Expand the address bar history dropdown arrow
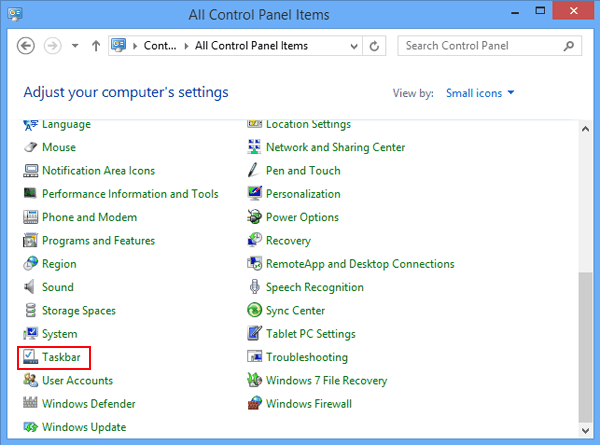This screenshot has height=445, width=600. pyautogui.click(x=354, y=46)
